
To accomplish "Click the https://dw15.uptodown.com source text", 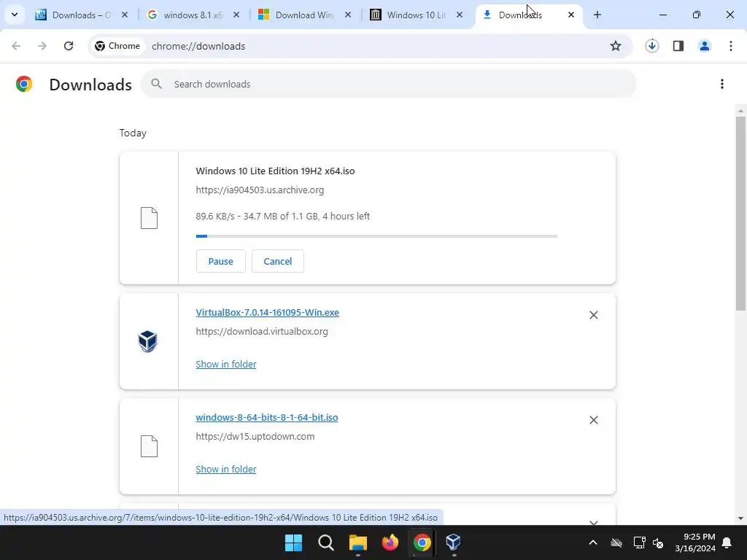I will pyautogui.click(x=255, y=436).
